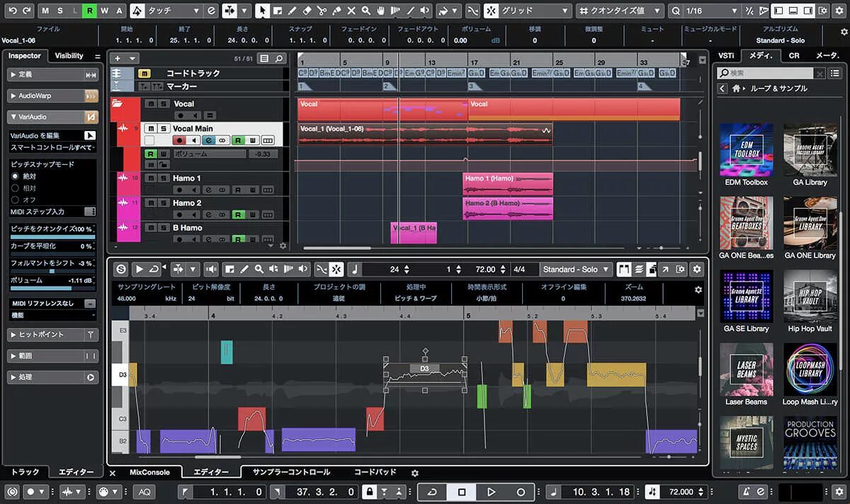Select オフ pitch snap mode radio

16,200
